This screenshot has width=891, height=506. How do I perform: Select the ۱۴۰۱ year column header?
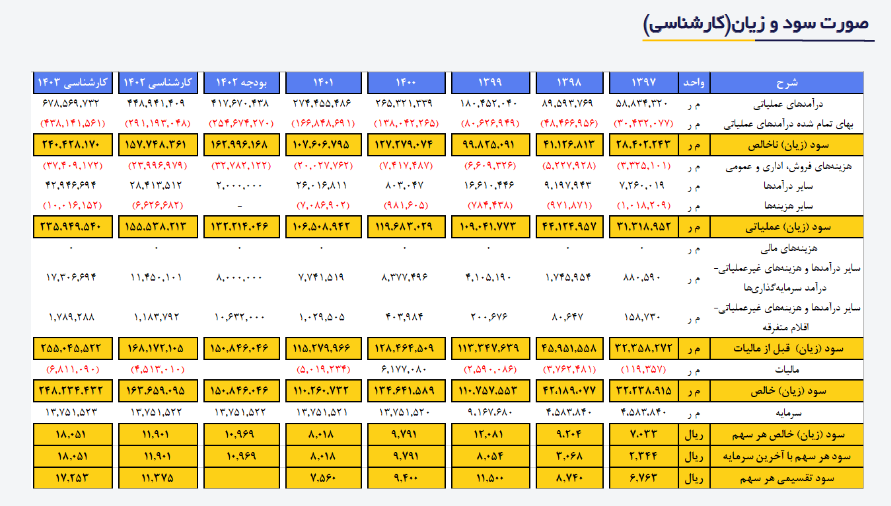(324, 80)
